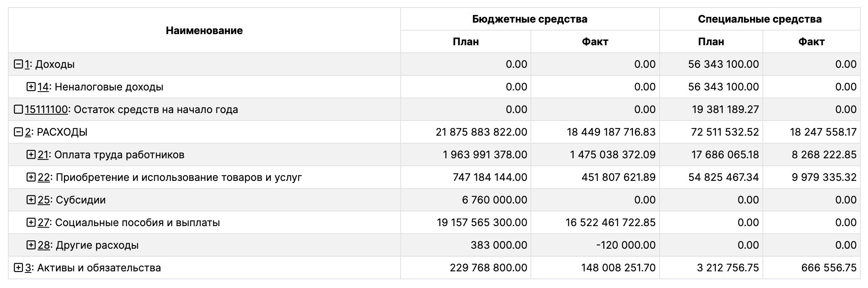Expand "21: Оплата труда работников" row
The height and width of the screenshot is (288, 868).
pos(31,155)
